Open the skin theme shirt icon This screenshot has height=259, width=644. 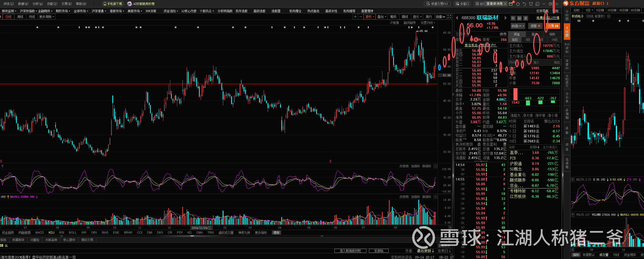[x=531, y=4]
